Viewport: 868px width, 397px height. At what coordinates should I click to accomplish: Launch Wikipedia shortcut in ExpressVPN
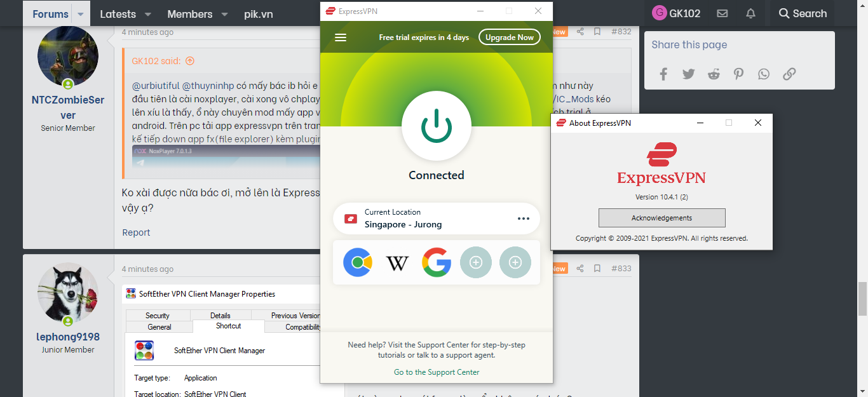tap(397, 262)
